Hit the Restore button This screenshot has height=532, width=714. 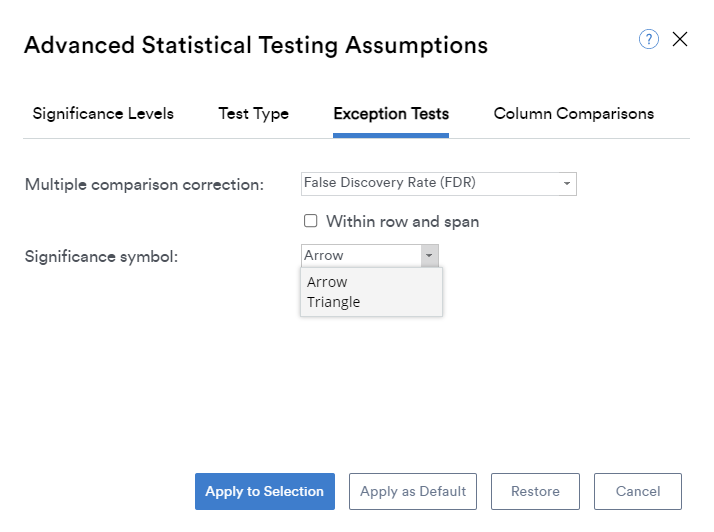click(535, 492)
